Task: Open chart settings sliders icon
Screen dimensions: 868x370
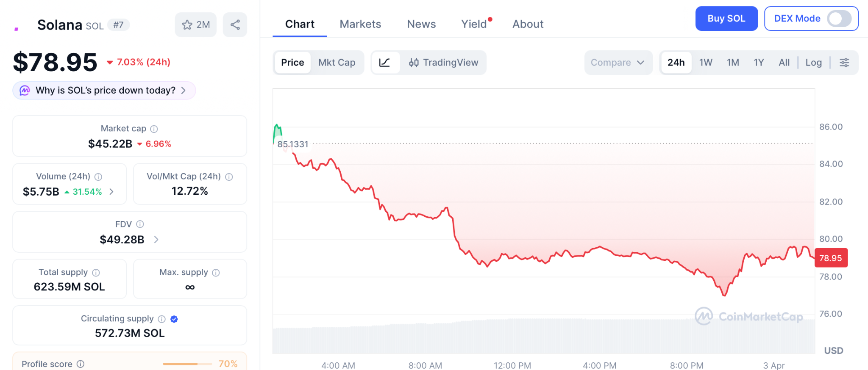Action: coord(844,63)
